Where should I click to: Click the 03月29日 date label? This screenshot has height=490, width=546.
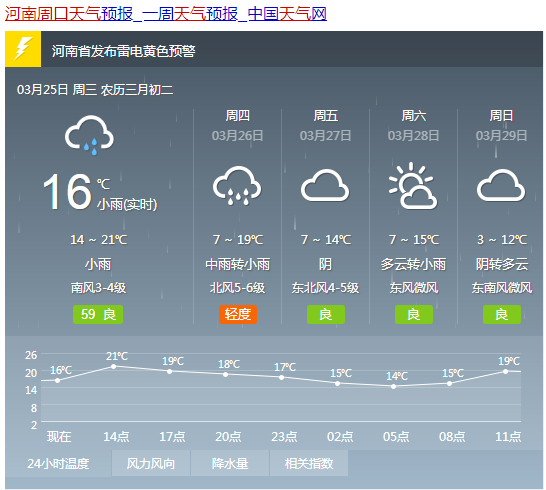[x=501, y=135]
